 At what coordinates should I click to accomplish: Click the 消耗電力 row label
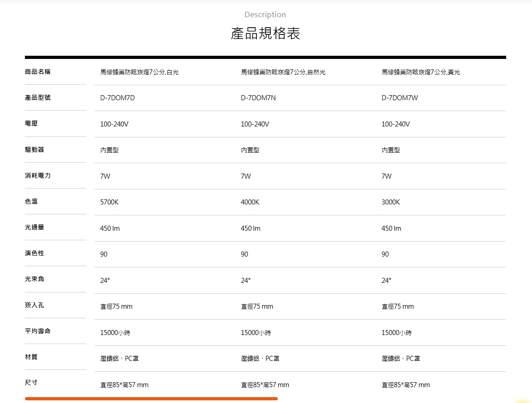[38, 175]
